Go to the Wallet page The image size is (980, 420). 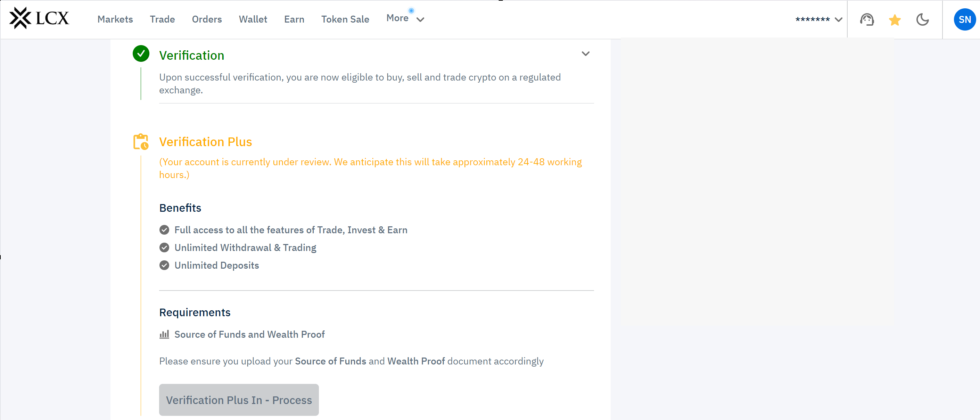(x=253, y=19)
